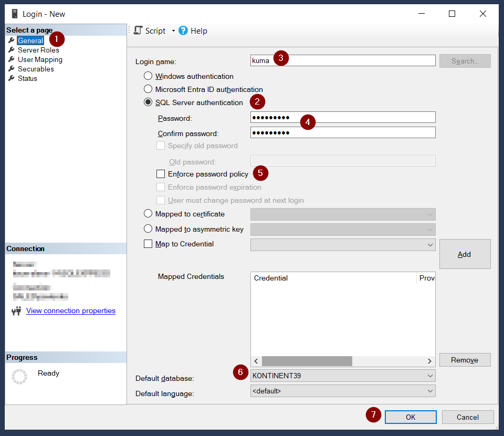
Task: Open the Server Roles page
Action: tap(38, 50)
